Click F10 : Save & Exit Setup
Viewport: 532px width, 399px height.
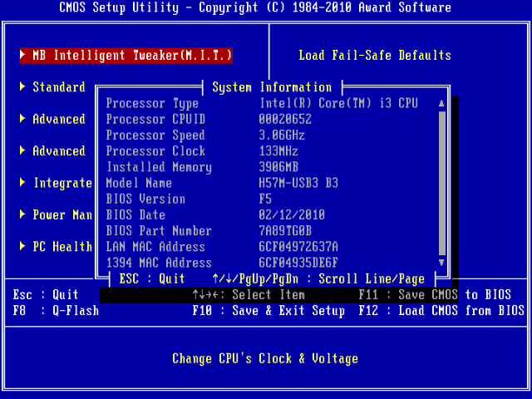tap(268, 310)
